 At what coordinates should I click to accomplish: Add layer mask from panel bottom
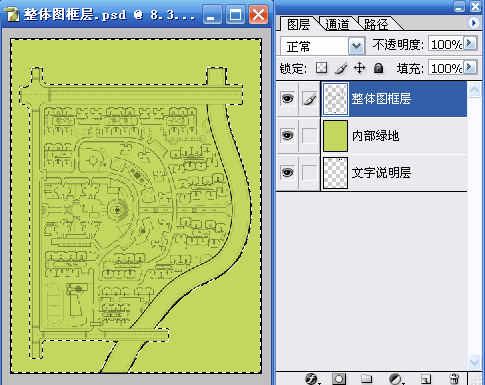pyautogui.click(x=339, y=379)
